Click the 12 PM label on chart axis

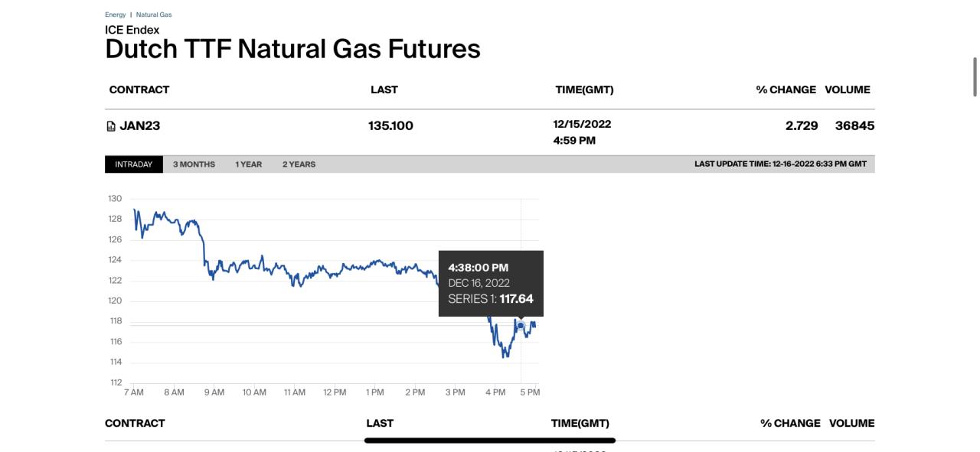click(335, 392)
